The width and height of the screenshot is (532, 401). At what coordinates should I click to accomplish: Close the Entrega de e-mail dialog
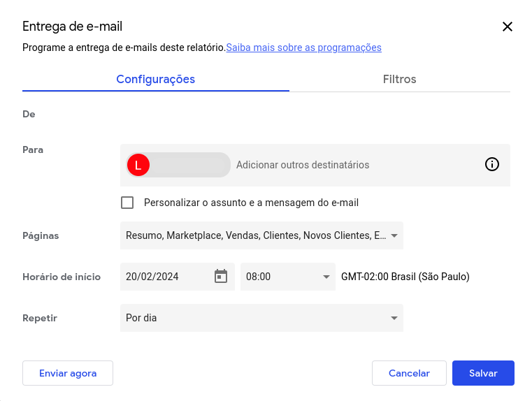point(508,27)
